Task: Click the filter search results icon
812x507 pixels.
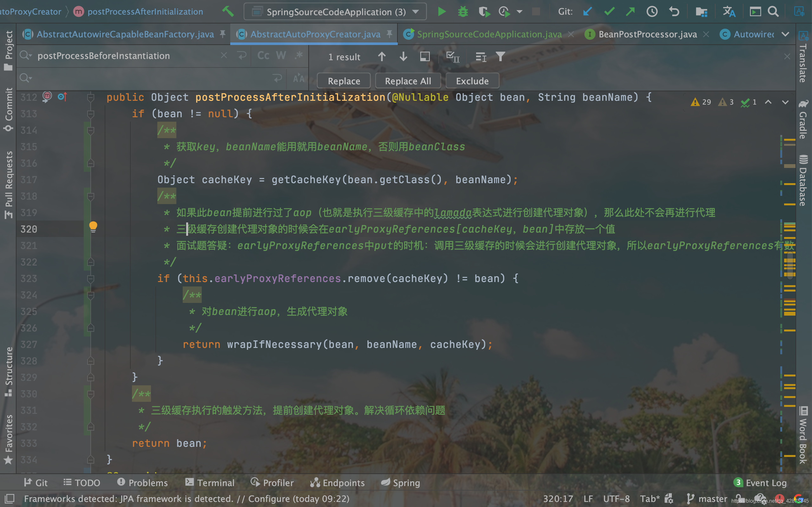Action: 500,57
